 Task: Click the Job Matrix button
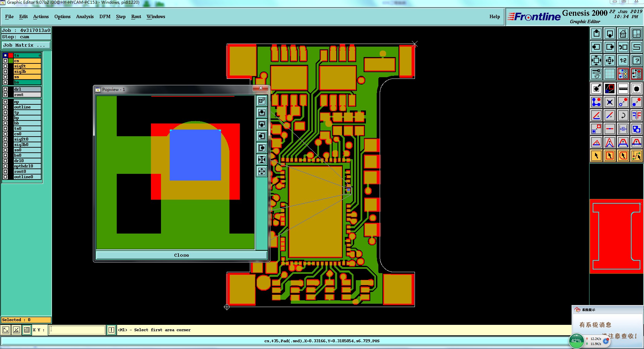click(x=26, y=45)
